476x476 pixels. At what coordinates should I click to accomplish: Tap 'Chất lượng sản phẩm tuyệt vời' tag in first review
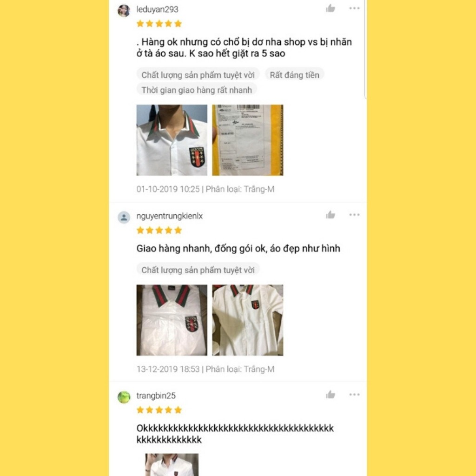(198, 75)
